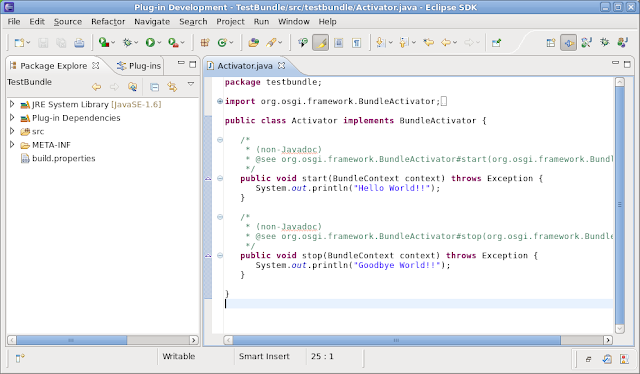The image size is (640, 374).
Task: Click the green Run play icon
Action: pos(150,42)
